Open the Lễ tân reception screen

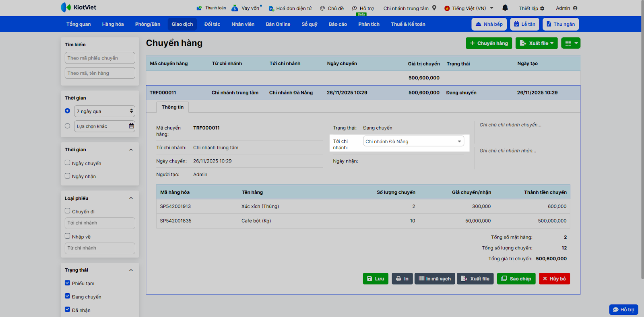click(x=524, y=24)
